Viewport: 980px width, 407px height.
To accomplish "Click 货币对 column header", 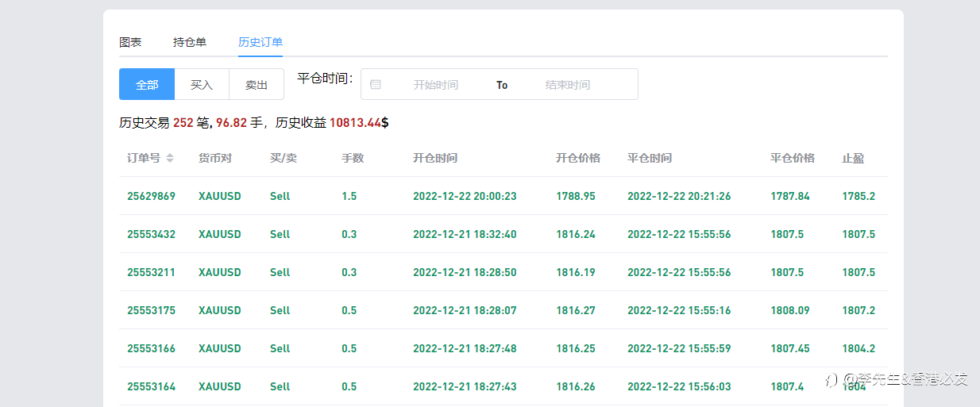I will click(215, 158).
